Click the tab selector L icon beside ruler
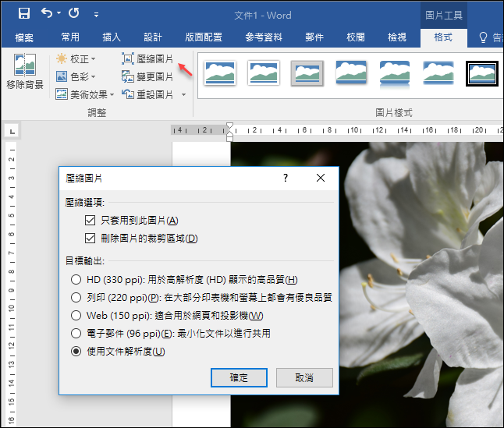 coord(12,131)
